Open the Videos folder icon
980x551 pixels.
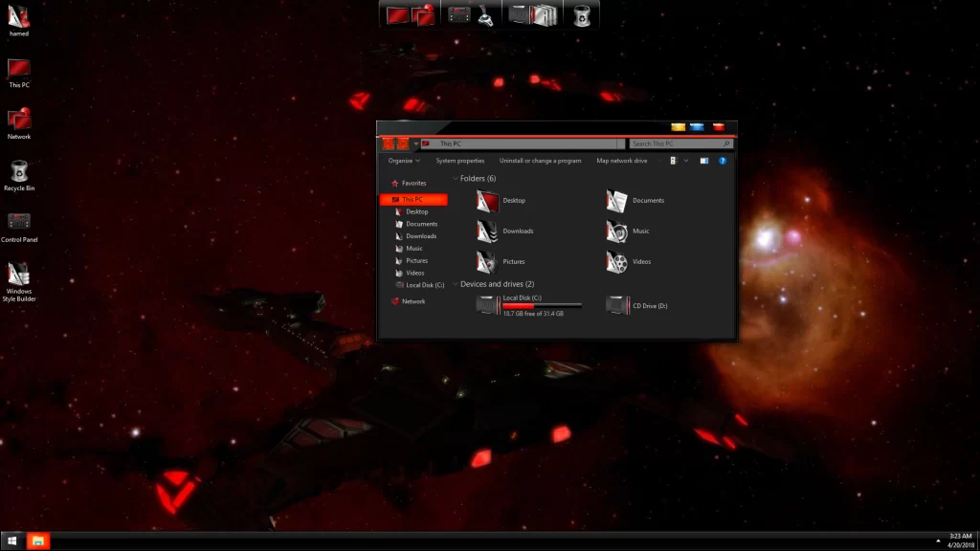(x=617, y=261)
